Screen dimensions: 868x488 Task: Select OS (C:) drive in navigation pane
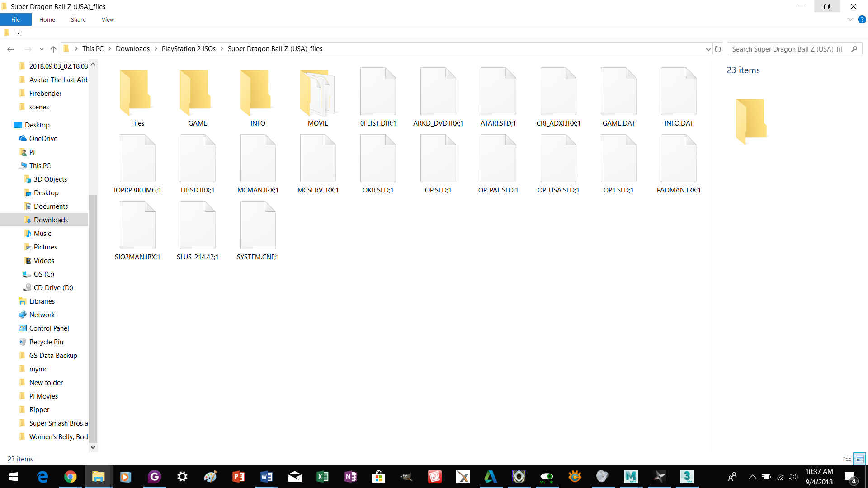(44, 274)
